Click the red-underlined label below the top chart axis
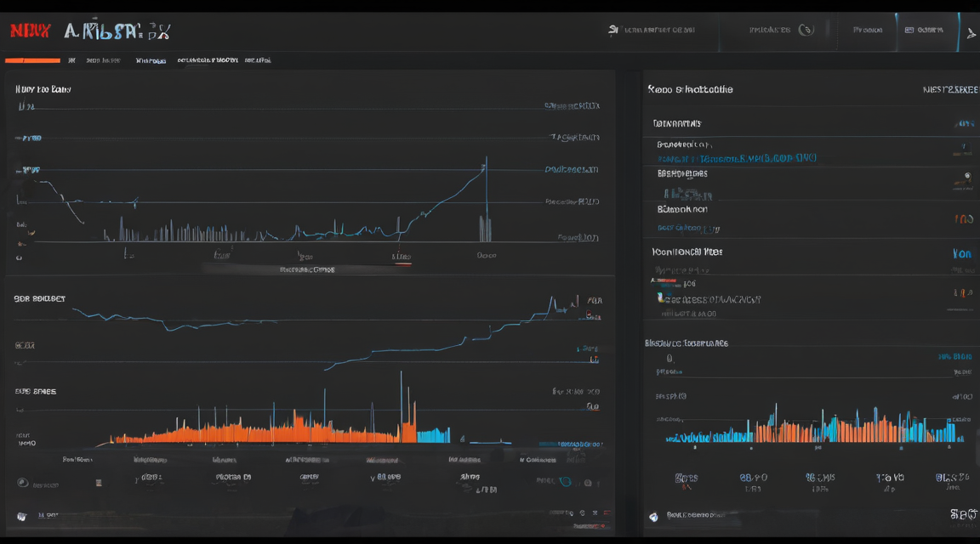The height and width of the screenshot is (544, 980). click(x=402, y=258)
